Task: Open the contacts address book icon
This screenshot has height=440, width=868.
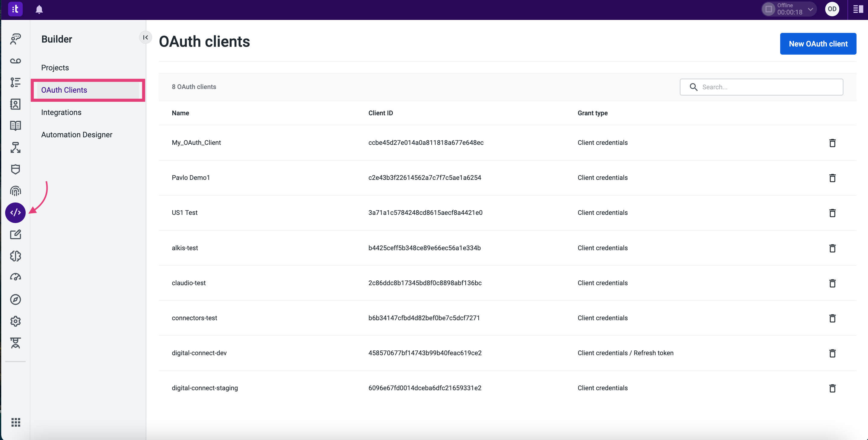Action: point(15,104)
